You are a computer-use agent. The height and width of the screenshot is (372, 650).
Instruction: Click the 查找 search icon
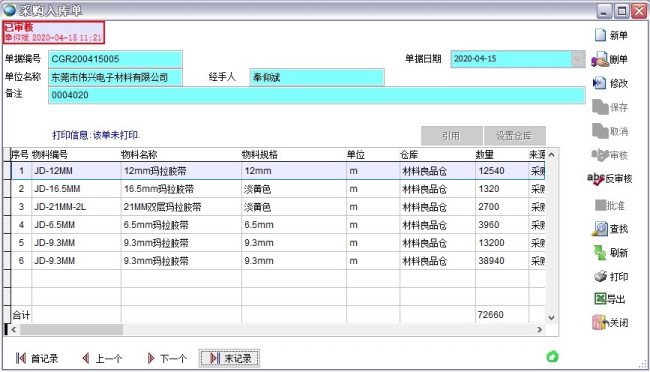point(600,229)
